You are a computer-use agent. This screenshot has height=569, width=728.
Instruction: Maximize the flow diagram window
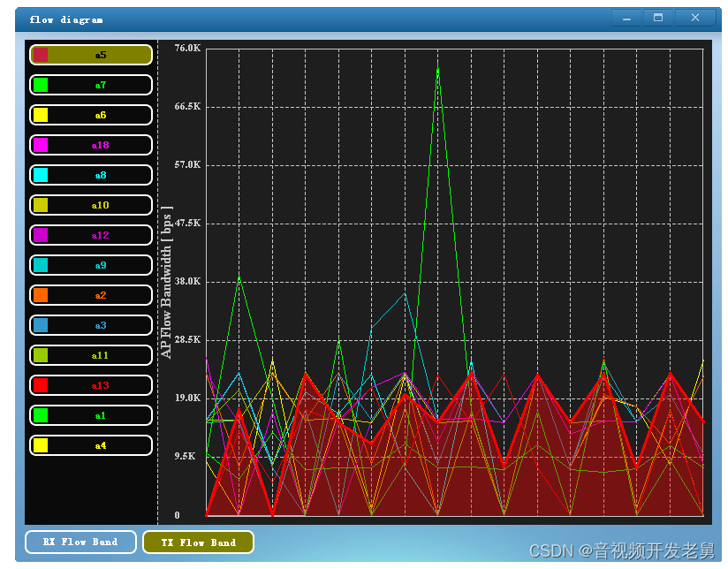(x=658, y=18)
